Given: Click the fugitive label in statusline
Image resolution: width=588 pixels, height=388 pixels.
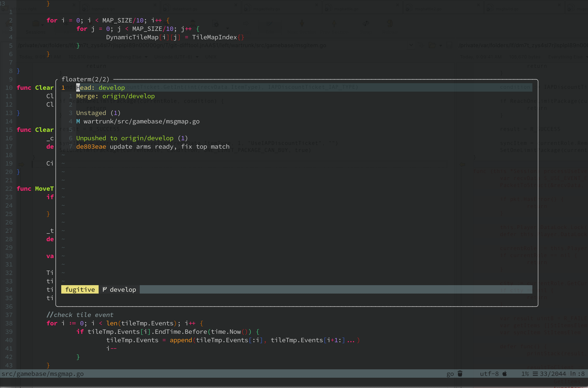Looking at the screenshot, I should point(80,289).
